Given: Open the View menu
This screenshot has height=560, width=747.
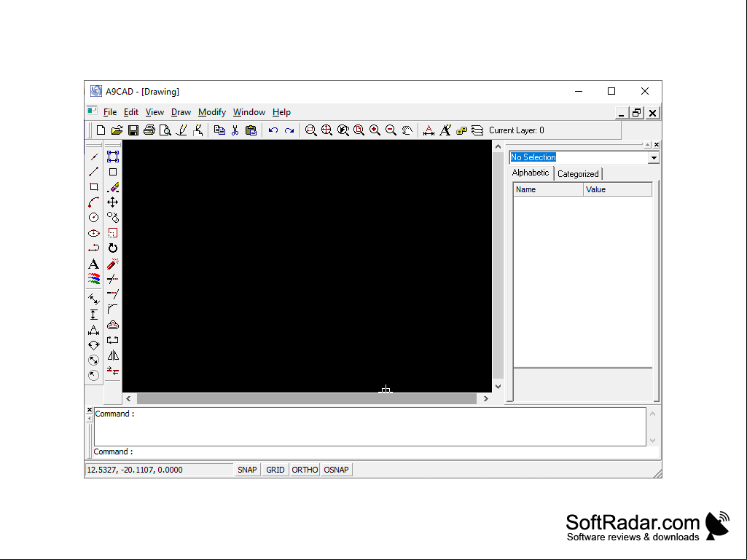Looking at the screenshot, I should (x=155, y=112).
